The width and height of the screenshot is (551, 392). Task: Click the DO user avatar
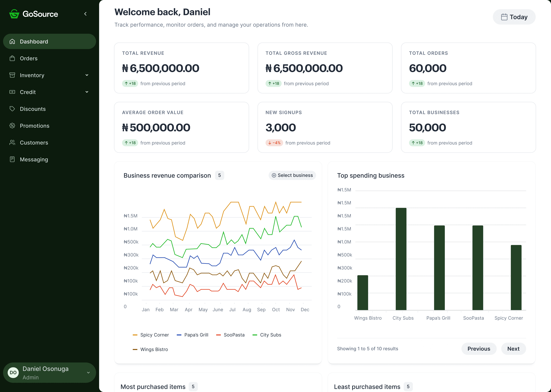(13, 372)
